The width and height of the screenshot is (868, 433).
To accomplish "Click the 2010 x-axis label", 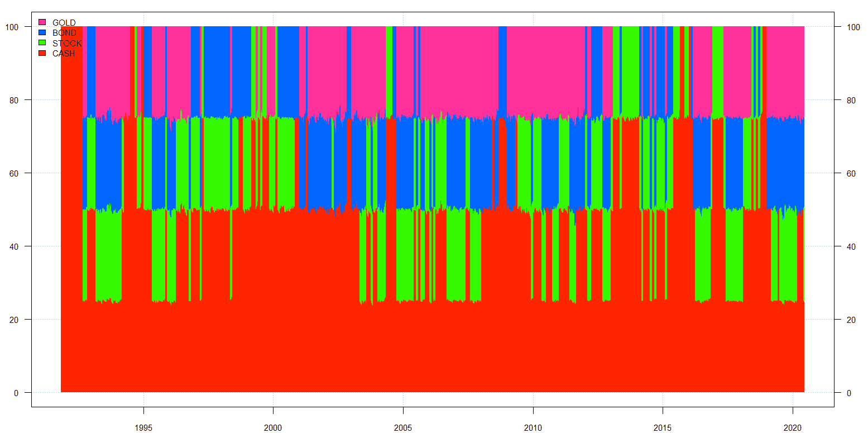I will click(533, 427).
